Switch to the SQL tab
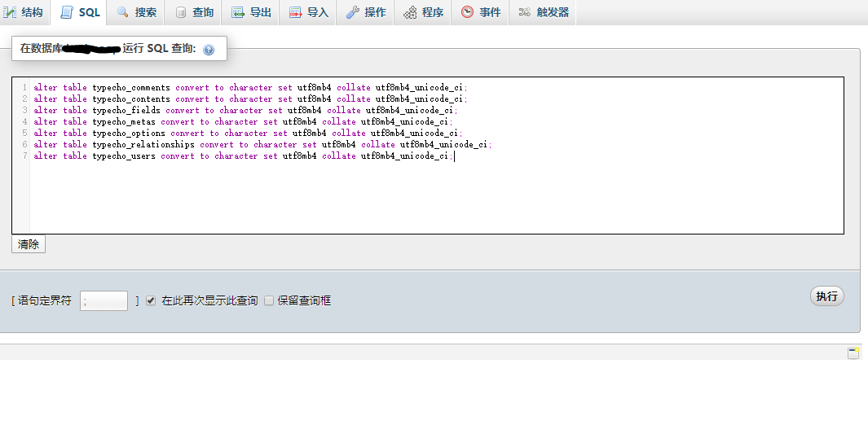This screenshot has width=868, height=447. [x=80, y=12]
